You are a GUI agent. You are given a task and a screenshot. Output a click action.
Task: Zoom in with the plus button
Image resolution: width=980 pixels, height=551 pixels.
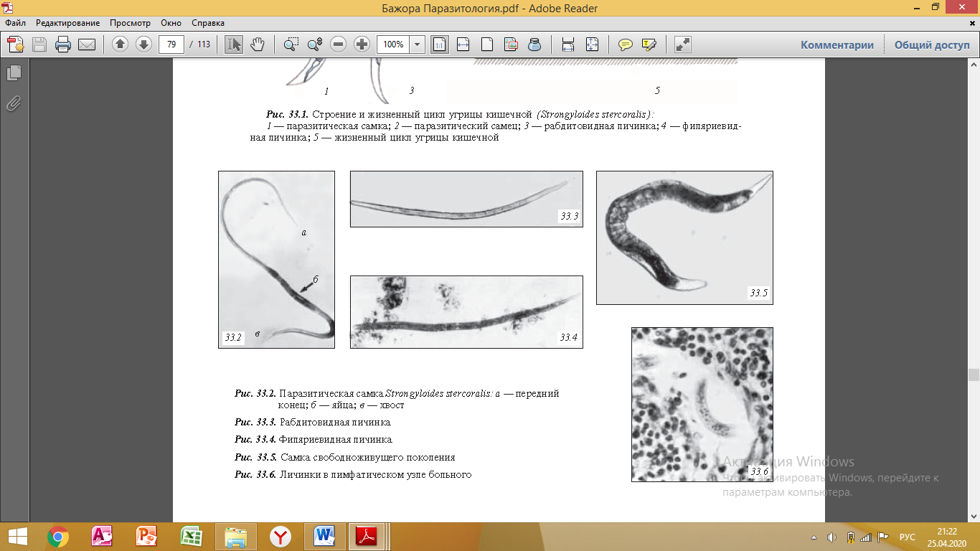pyautogui.click(x=362, y=44)
